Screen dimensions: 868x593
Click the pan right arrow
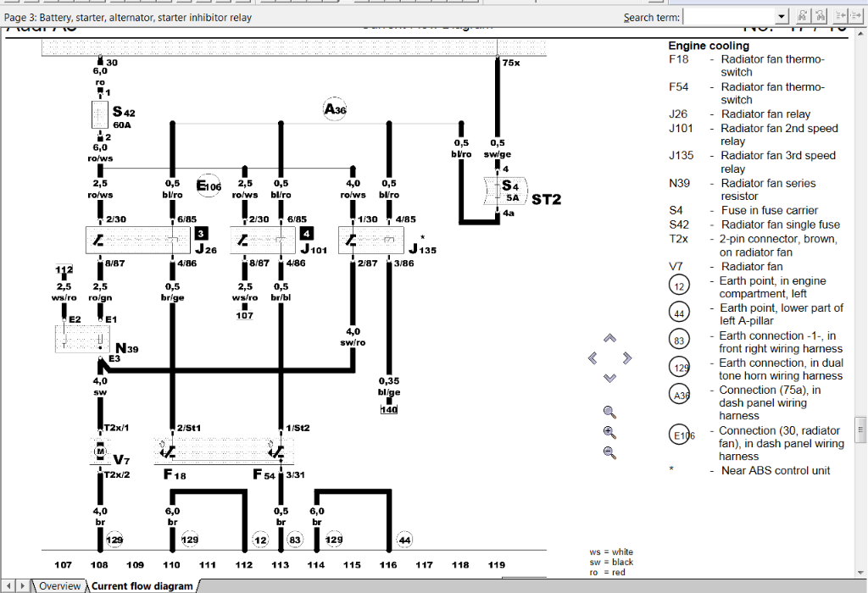pos(627,358)
